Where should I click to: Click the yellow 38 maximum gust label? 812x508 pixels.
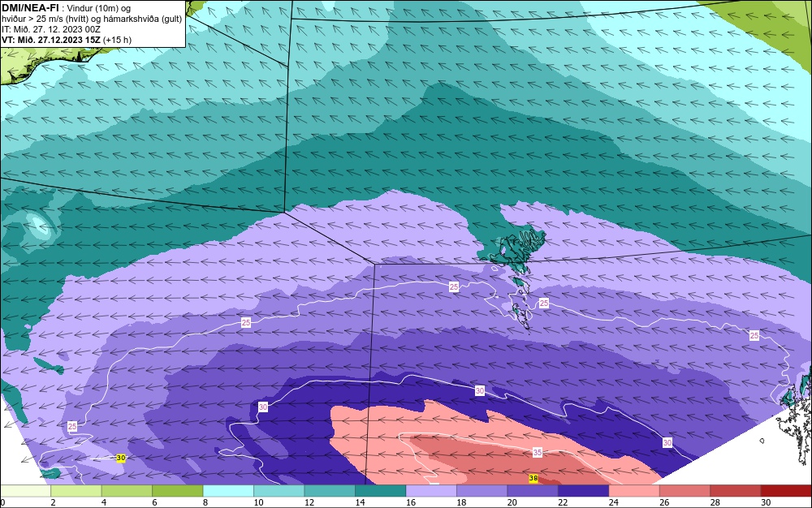tap(533, 479)
